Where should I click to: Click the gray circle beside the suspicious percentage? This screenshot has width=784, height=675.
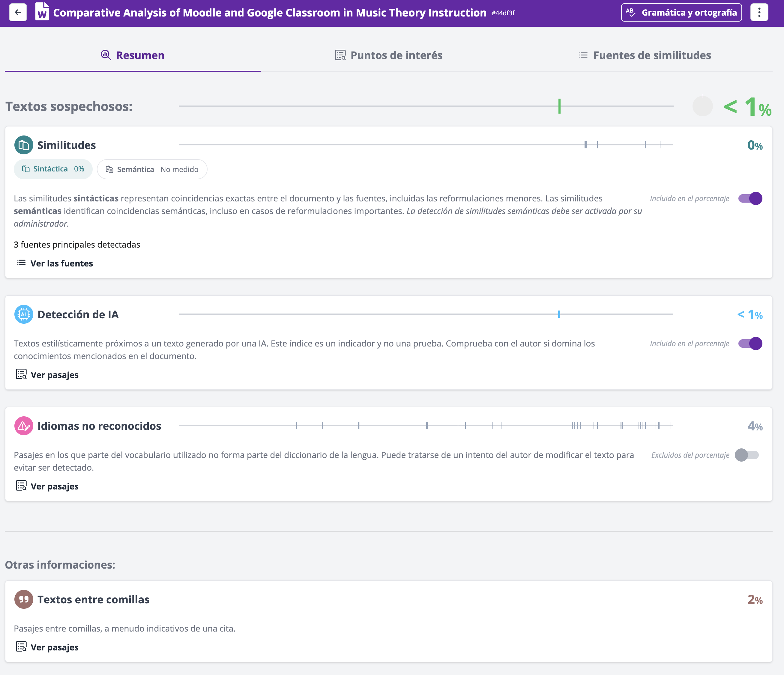(x=702, y=106)
